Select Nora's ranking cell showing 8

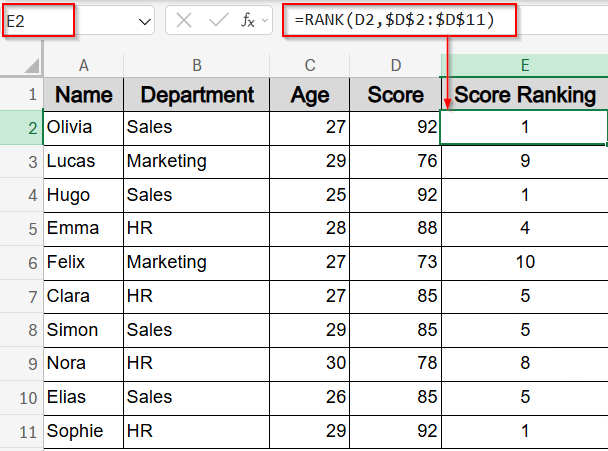pos(525,363)
